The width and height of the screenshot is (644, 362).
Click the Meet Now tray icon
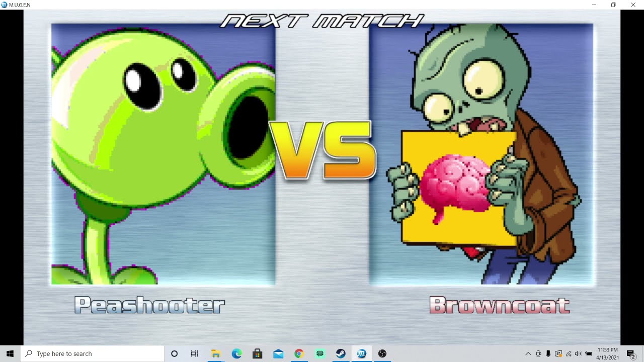(538, 353)
